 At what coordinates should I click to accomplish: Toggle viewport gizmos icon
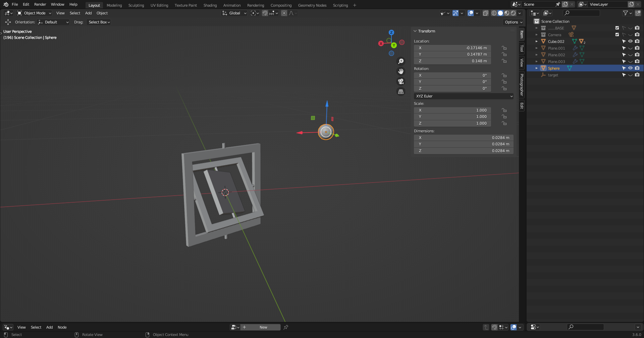click(x=455, y=13)
